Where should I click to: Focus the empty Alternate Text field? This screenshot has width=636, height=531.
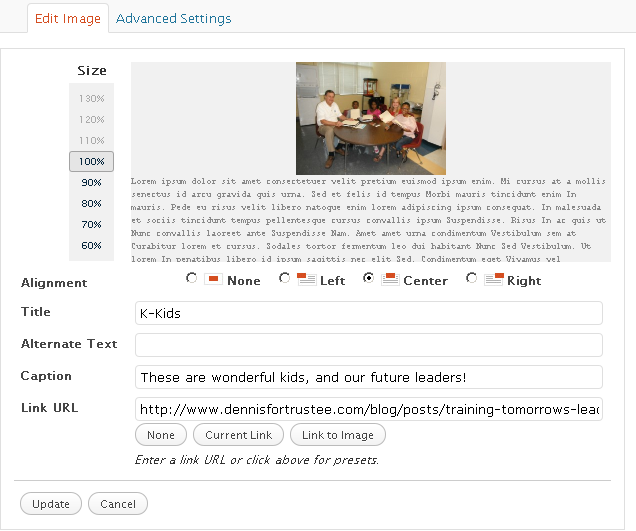[369, 345]
